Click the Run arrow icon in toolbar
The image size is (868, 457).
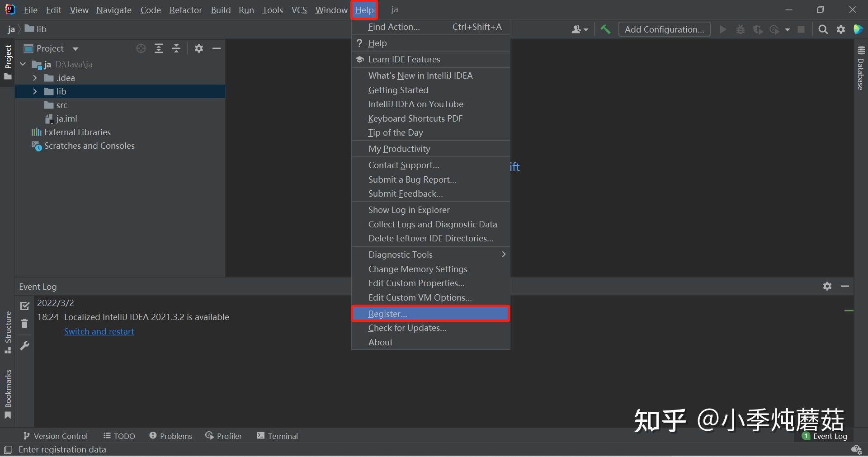pos(723,29)
